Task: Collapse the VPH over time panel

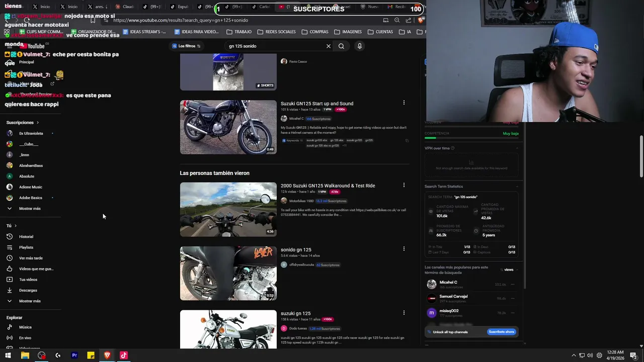Action: [517, 148]
